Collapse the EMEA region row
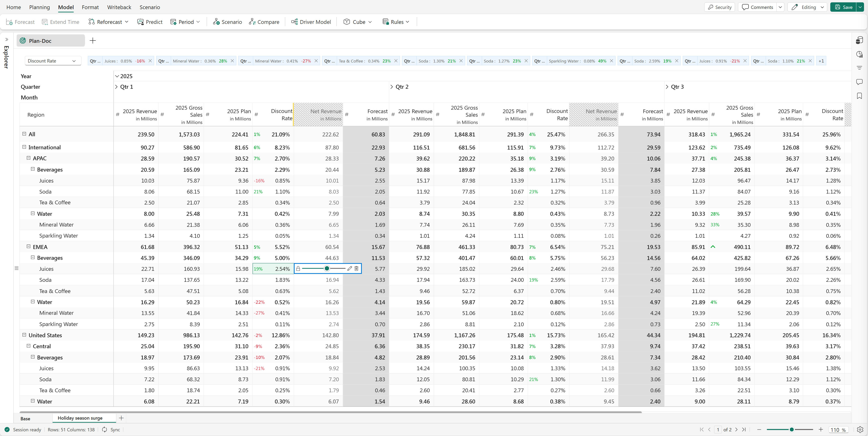 29,246
